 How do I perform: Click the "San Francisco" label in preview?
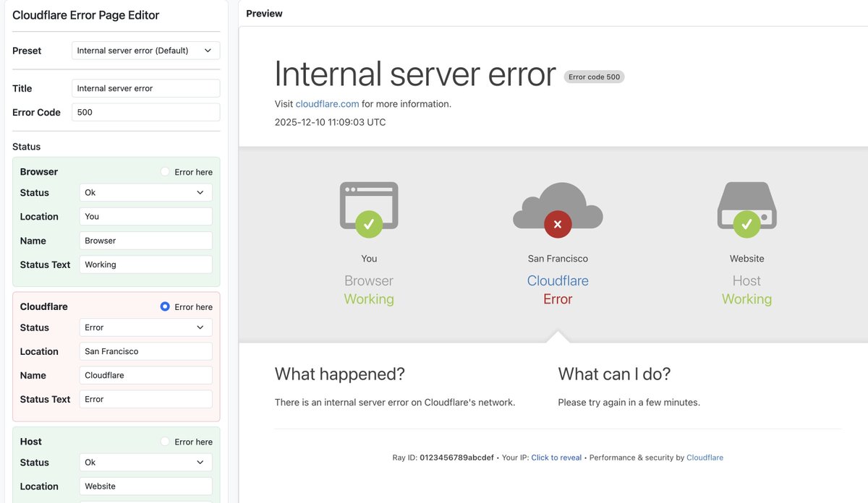click(x=558, y=259)
